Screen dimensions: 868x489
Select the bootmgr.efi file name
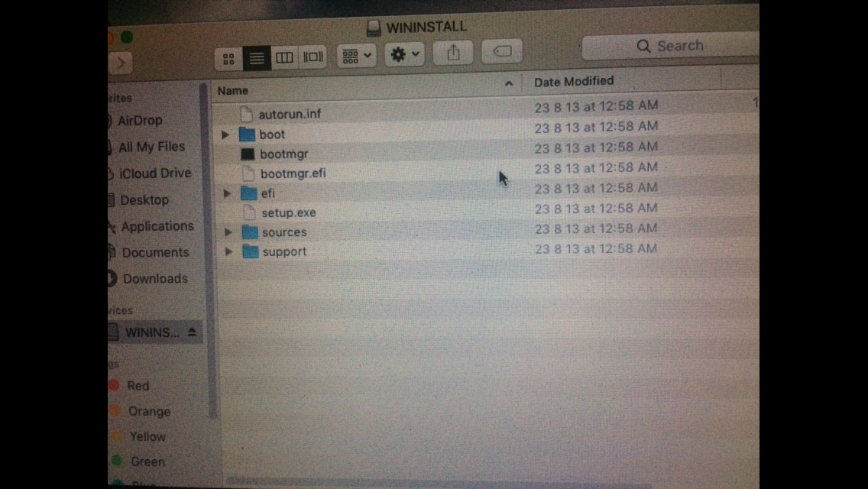[x=293, y=173]
